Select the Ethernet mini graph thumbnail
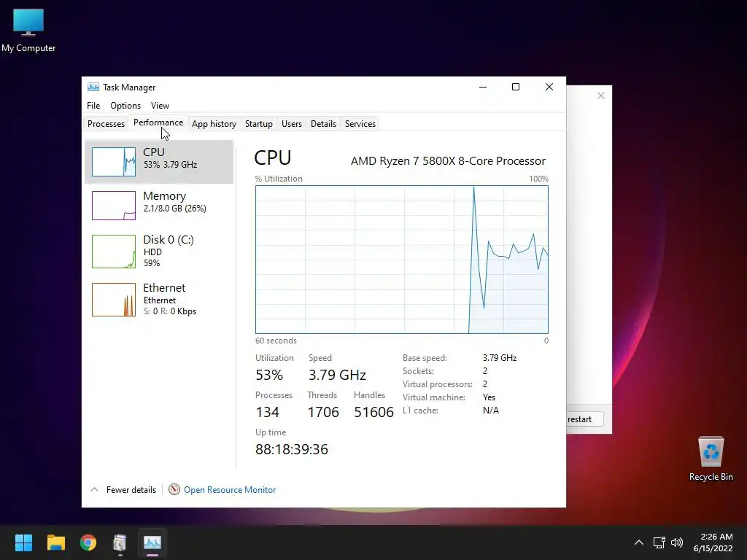This screenshot has width=747, height=560. (x=113, y=300)
